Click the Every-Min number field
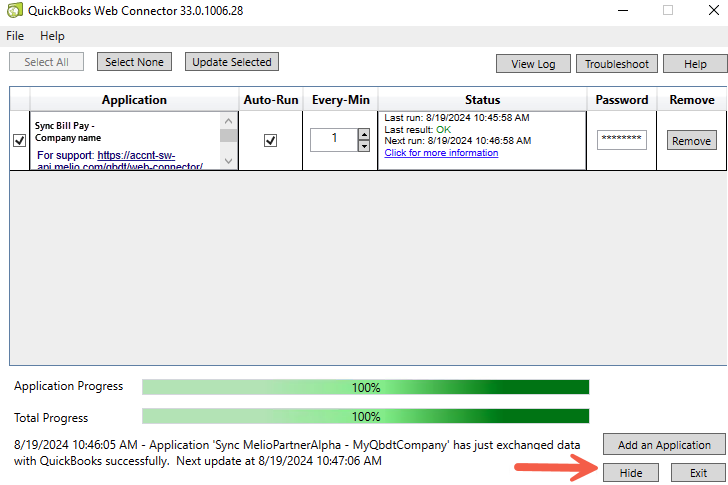The image size is (728, 485). click(333, 140)
